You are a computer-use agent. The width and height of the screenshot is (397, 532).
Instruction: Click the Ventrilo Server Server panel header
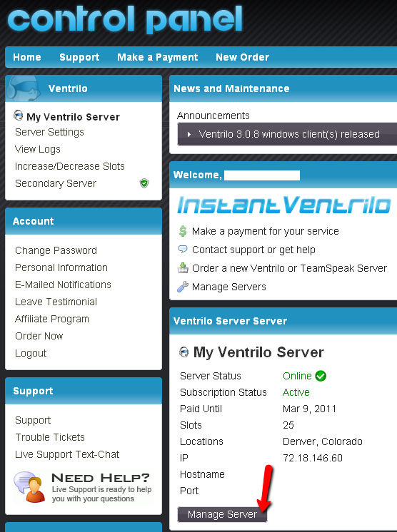click(283, 321)
